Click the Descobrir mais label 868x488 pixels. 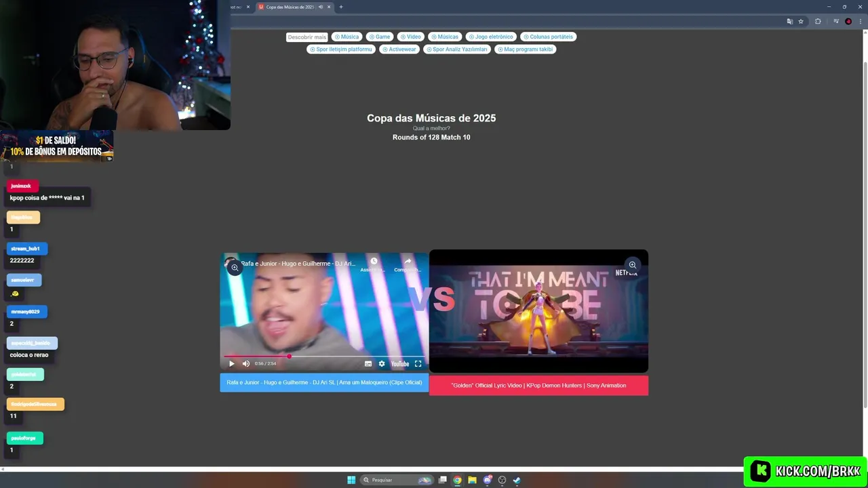(307, 37)
